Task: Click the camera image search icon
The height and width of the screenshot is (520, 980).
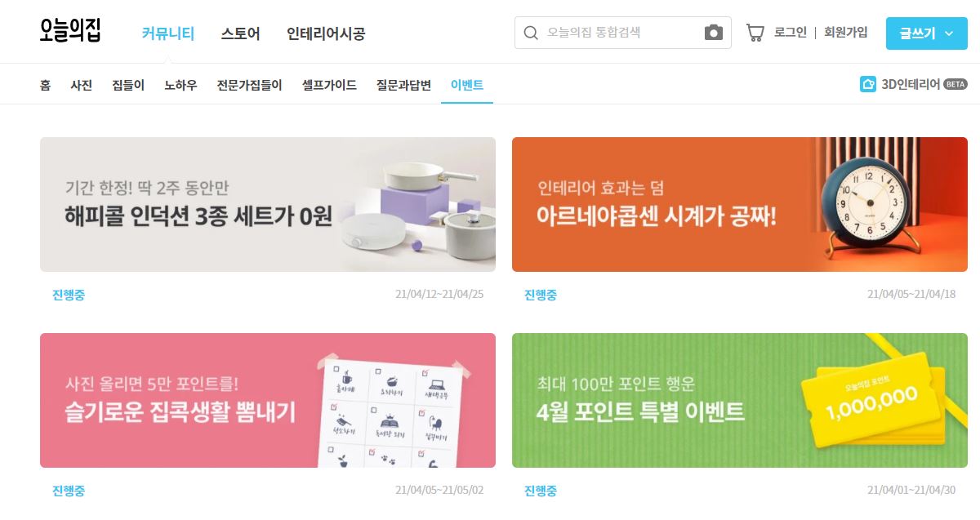Action: click(x=714, y=33)
